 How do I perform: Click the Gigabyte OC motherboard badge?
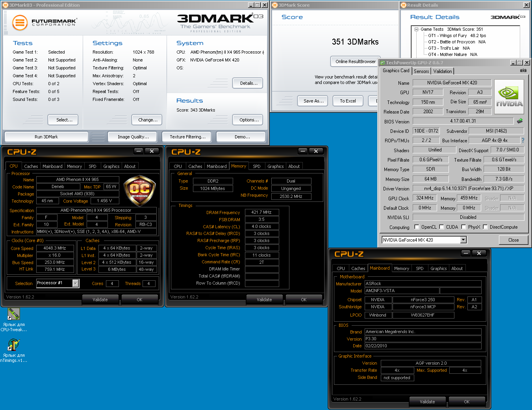139,191
